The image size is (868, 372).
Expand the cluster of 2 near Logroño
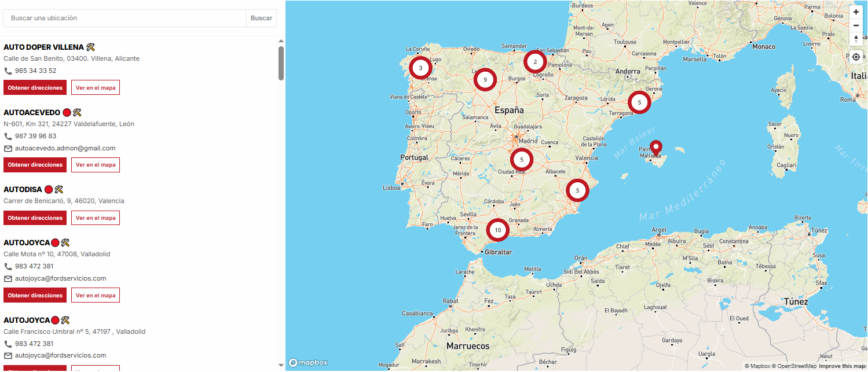click(535, 62)
